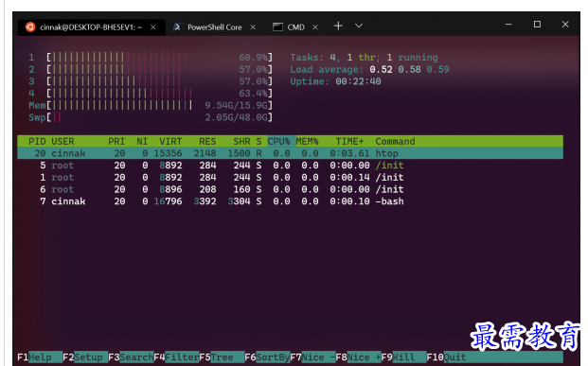Click F6 SortBy in htop footer
This screenshot has height=366, width=588.
tap(267, 357)
